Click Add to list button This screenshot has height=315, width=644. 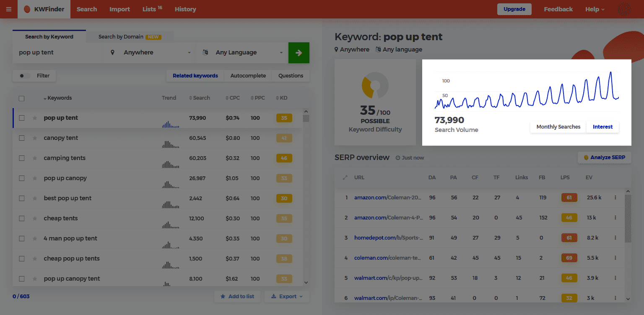(x=237, y=297)
